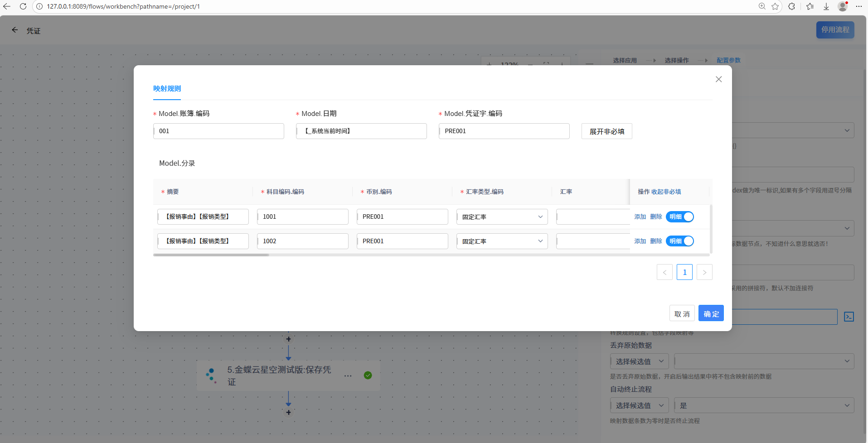Reload the page with refresh icon
The width and height of the screenshot is (868, 443).
point(23,6)
